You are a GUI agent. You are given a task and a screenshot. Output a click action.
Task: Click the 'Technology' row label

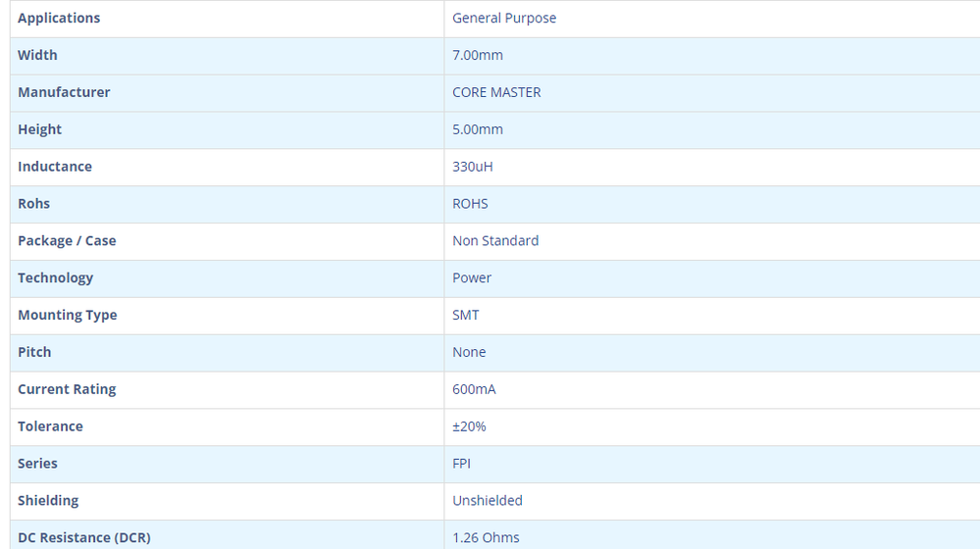[x=55, y=278]
